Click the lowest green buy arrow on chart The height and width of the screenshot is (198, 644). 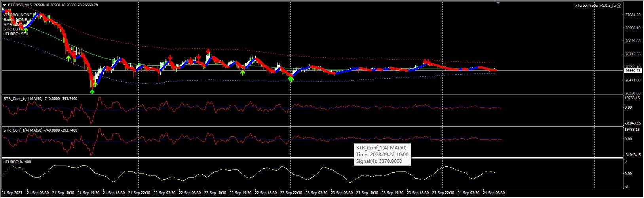[x=92, y=91]
